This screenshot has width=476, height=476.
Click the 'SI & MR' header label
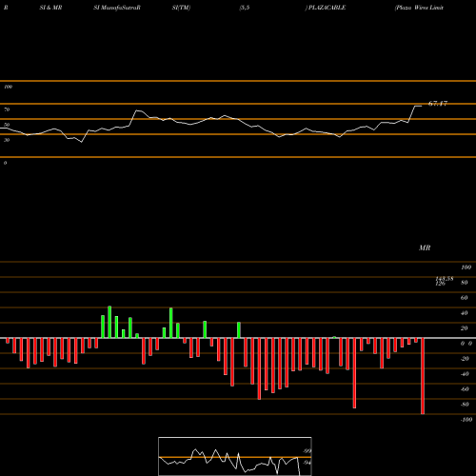click(50, 8)
